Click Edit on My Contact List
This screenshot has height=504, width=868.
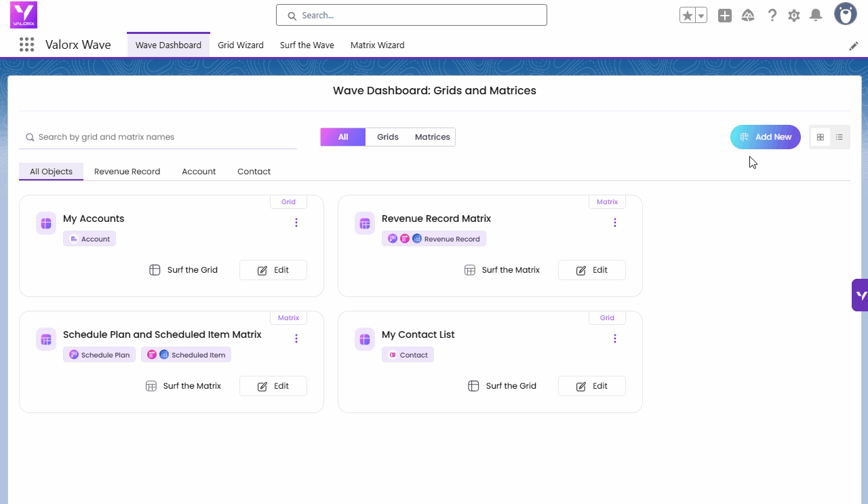coord(591,386)
